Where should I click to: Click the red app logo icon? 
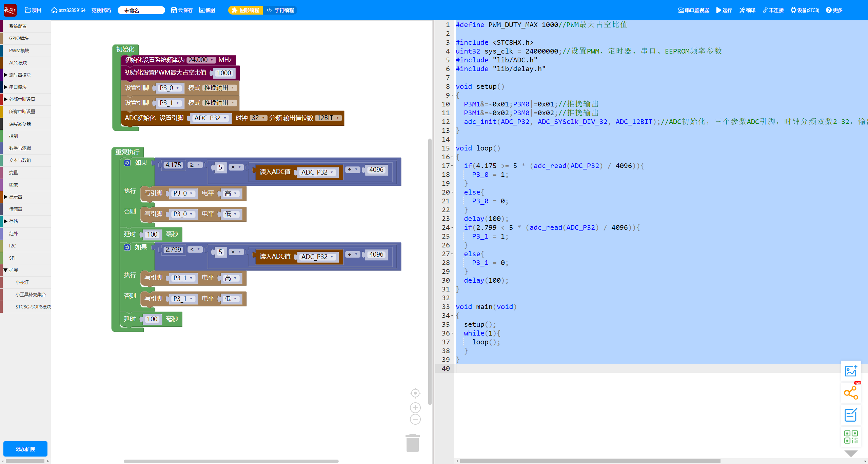(10, 10)
